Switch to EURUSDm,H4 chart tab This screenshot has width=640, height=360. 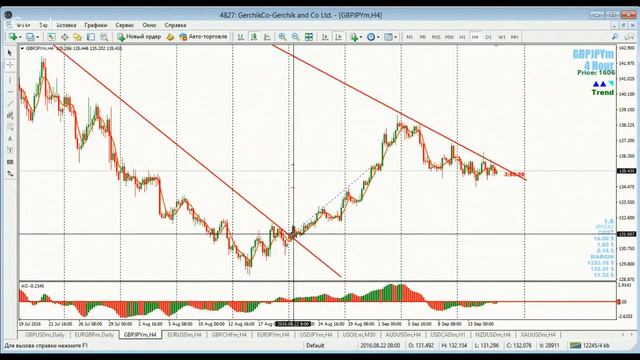pos(184,335)
